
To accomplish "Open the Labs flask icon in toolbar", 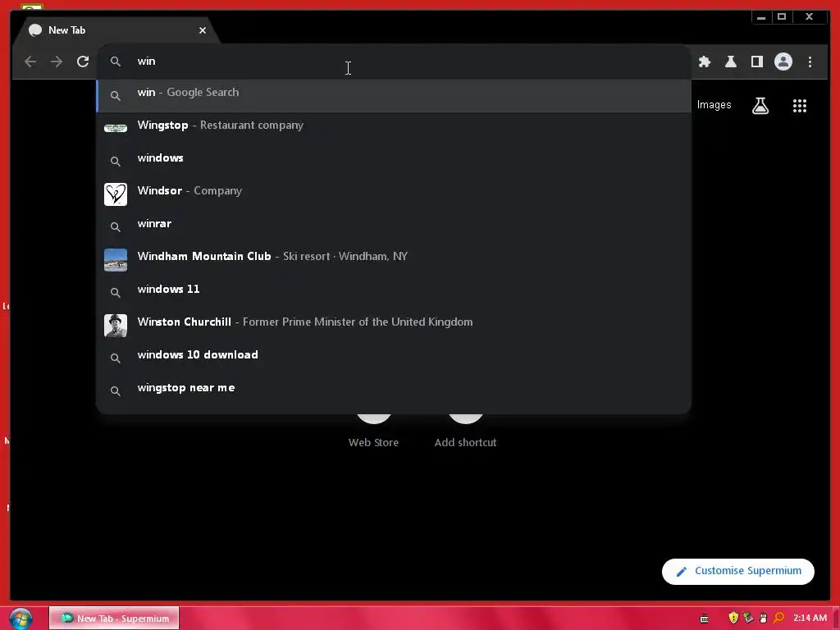I will click(x=731, y=62).
